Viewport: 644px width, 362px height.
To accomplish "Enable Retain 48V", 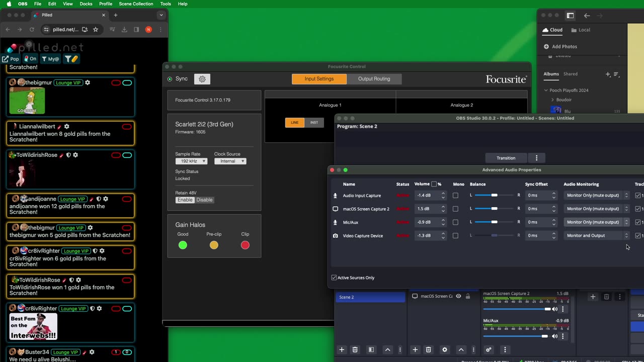I will pyautogui.click(x=185, y=200).
